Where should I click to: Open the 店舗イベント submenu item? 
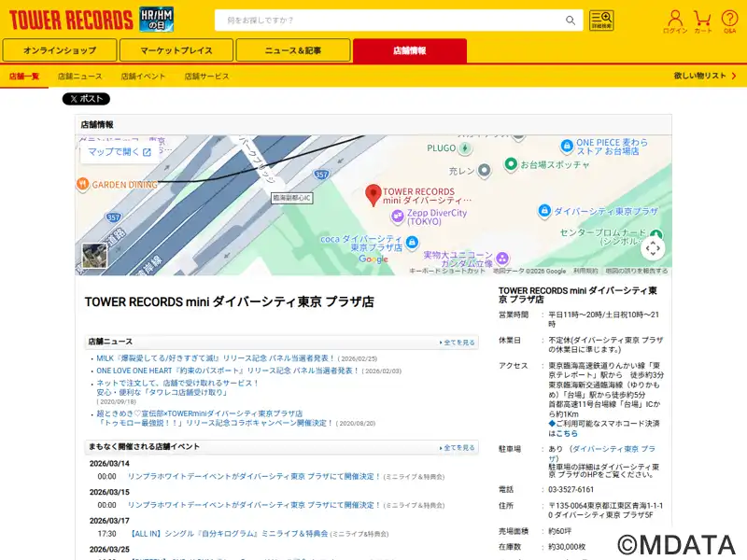[x=143, y=76]
